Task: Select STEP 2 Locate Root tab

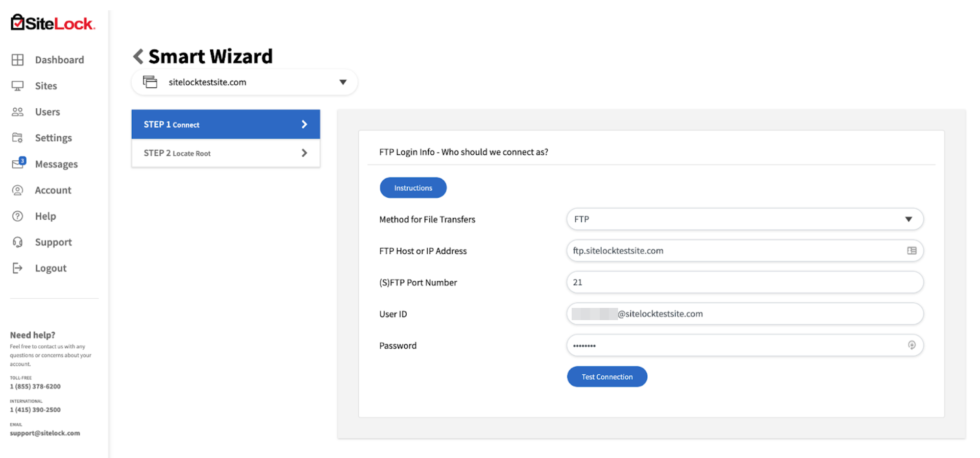Action: pyautogui.click(x=226, y=153)
